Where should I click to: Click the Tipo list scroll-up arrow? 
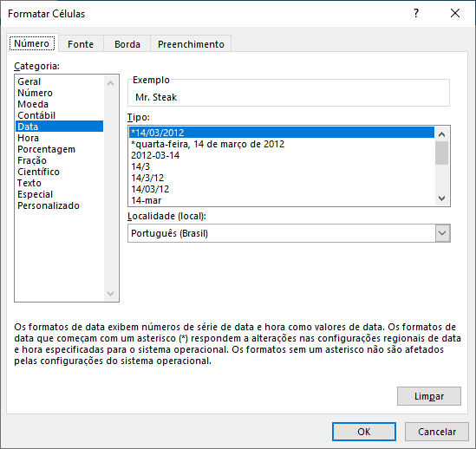click(x=441, y=134)
